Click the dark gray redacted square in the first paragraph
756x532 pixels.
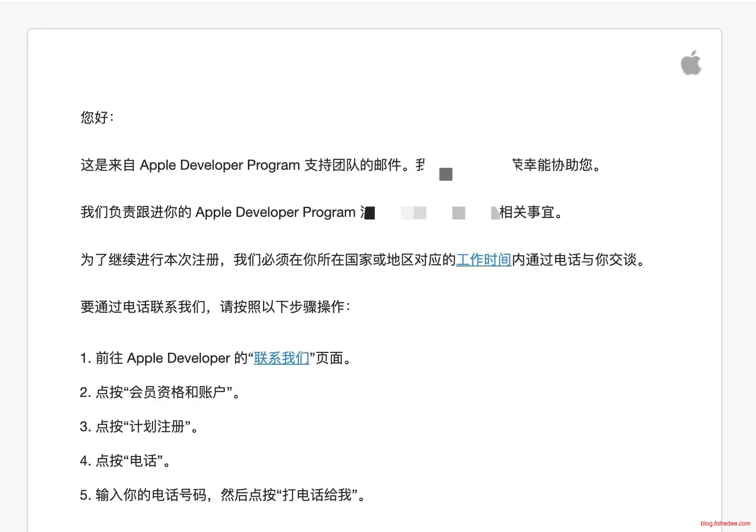[x=446, y=174]
